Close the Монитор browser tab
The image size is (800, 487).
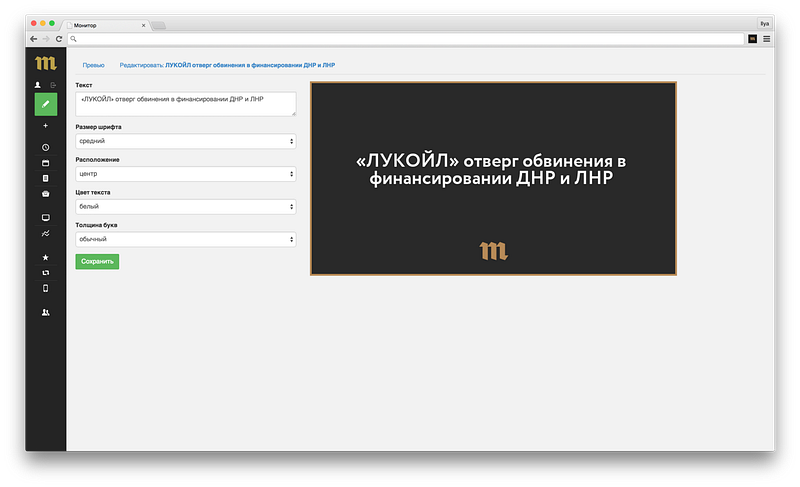point(143,25)
